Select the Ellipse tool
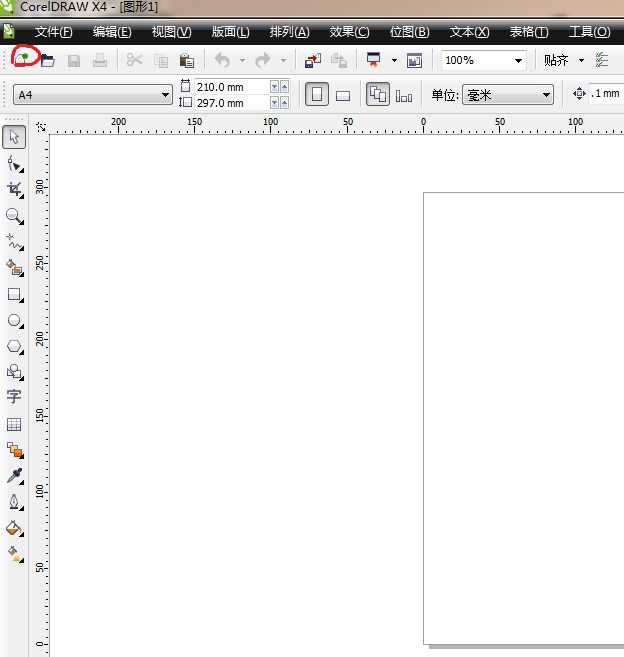Image resolution: width=624 pixels, height=657 pixels. [14, 320]
